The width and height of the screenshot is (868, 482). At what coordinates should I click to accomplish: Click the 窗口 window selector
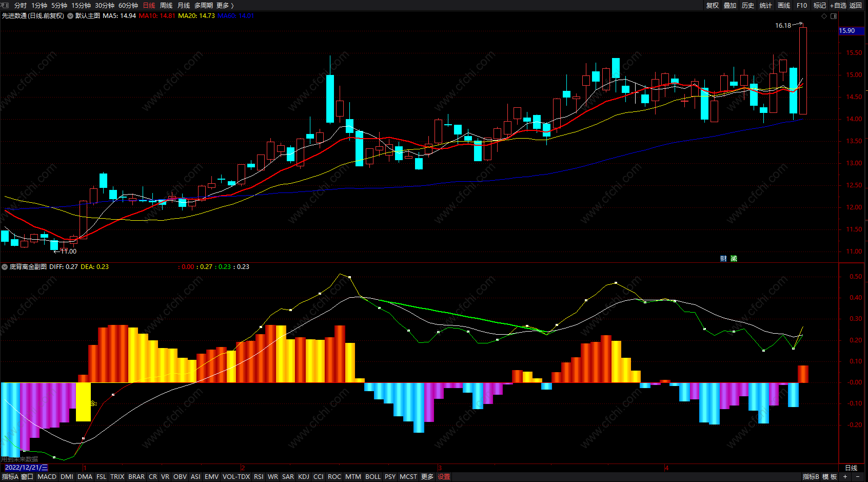coord(27,477)
